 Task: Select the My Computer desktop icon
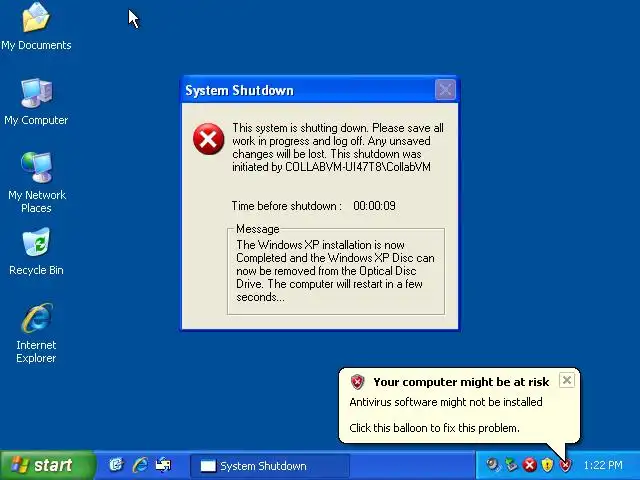click(x=36, y=102)
